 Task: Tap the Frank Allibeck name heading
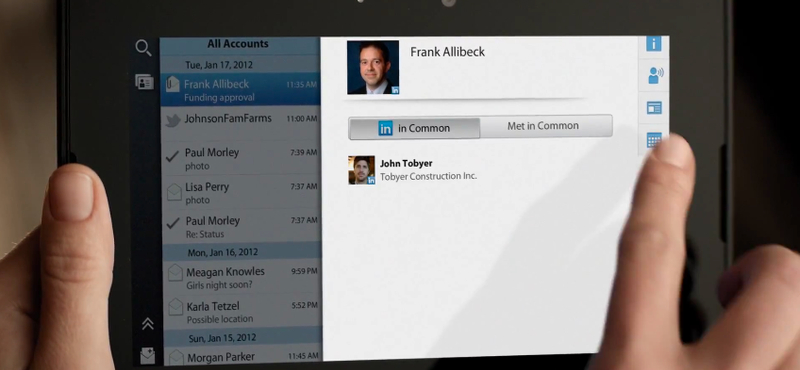447,52
